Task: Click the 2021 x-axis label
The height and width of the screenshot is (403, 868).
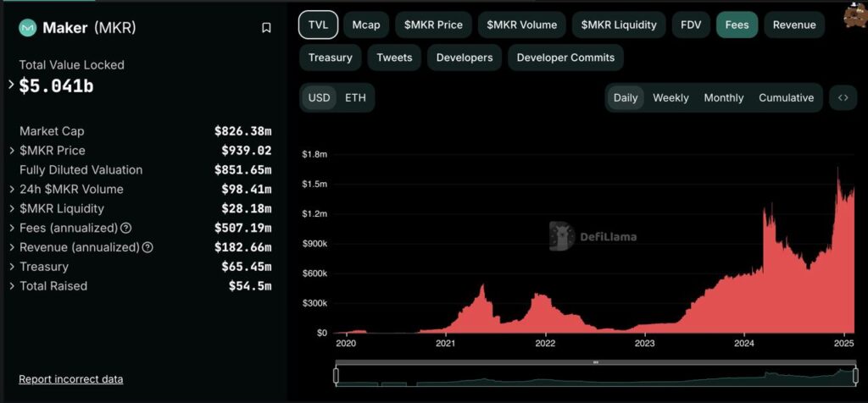Action: point(446,343)
